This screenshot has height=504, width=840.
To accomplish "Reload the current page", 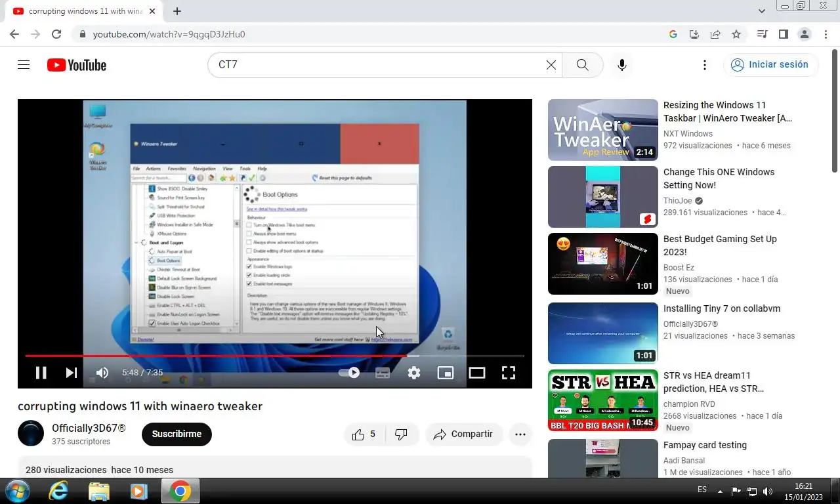I will coord(56,34).
